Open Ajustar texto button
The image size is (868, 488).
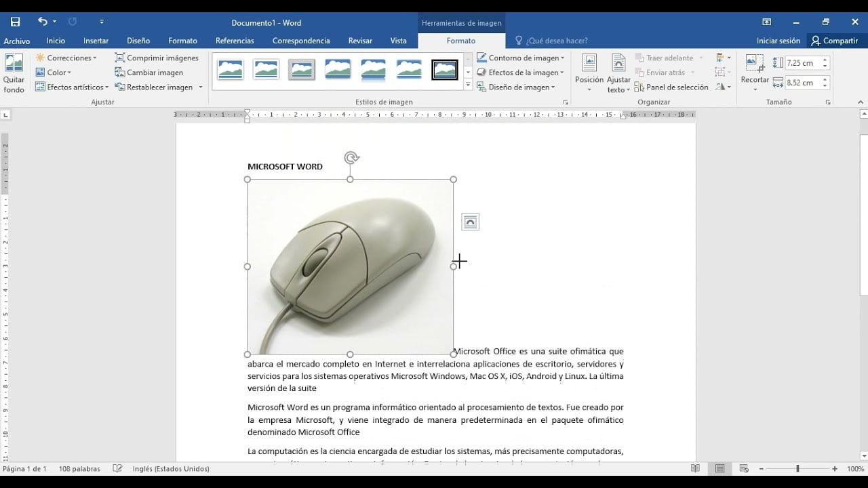coord(618,74)
